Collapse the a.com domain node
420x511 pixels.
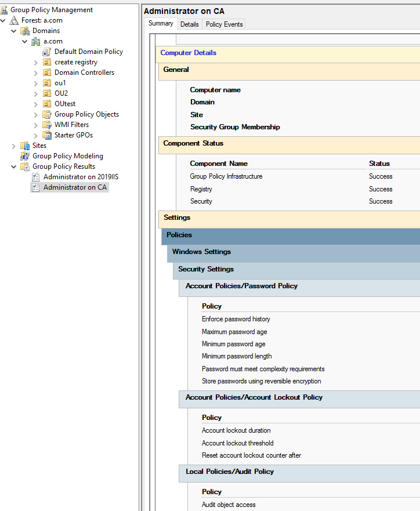tap(25, 41)
